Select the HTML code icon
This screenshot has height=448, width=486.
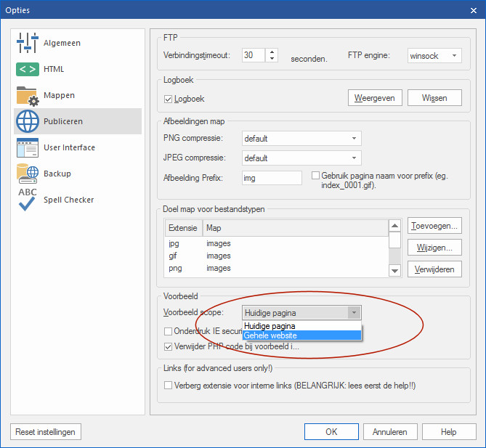(x=28, y=70)
